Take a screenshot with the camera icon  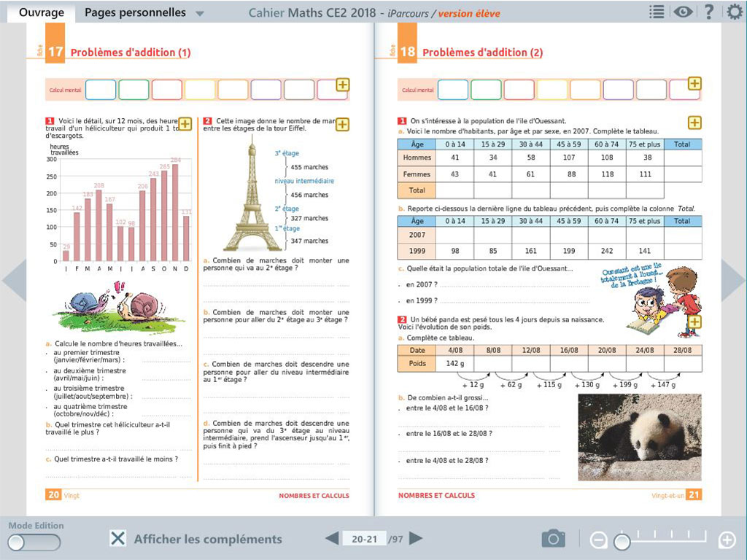point(553,539)
